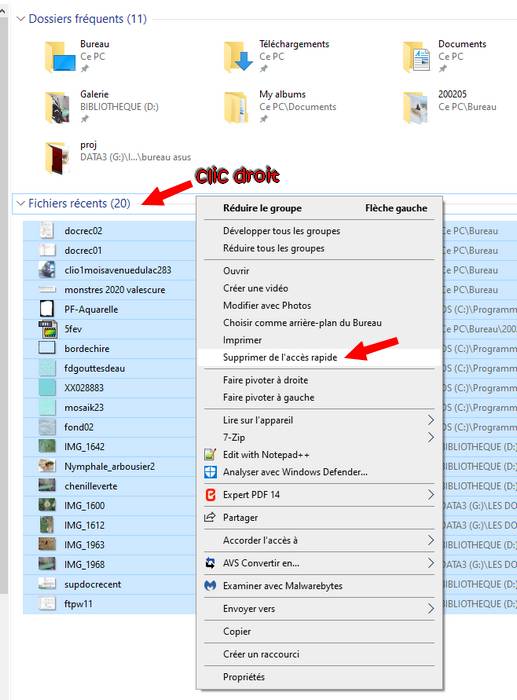Click the Malwarebytes icon
Image resolution: width=517 pixels, height=700 pixels.
click(210, 586)
